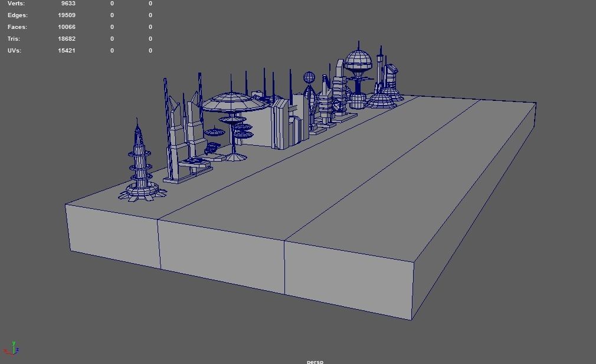Click the persp camera name label
The height and width of the screenshot is (364, 596).
click(x=315, y=362)
